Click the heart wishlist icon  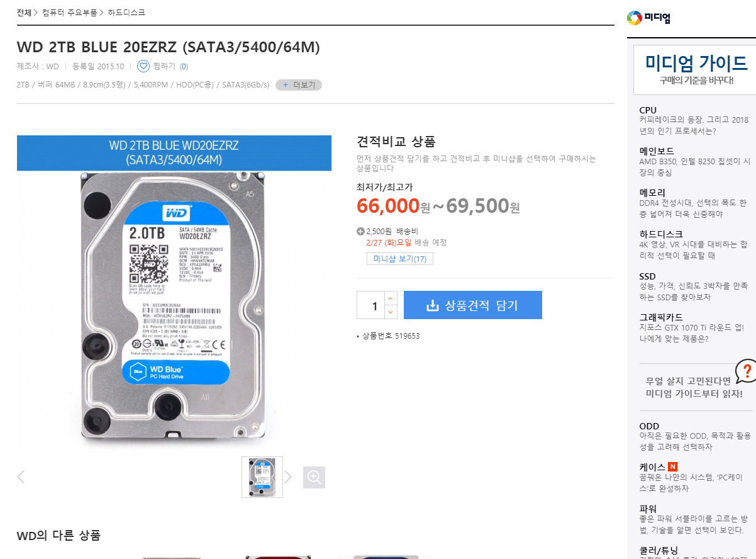point(143,66)
